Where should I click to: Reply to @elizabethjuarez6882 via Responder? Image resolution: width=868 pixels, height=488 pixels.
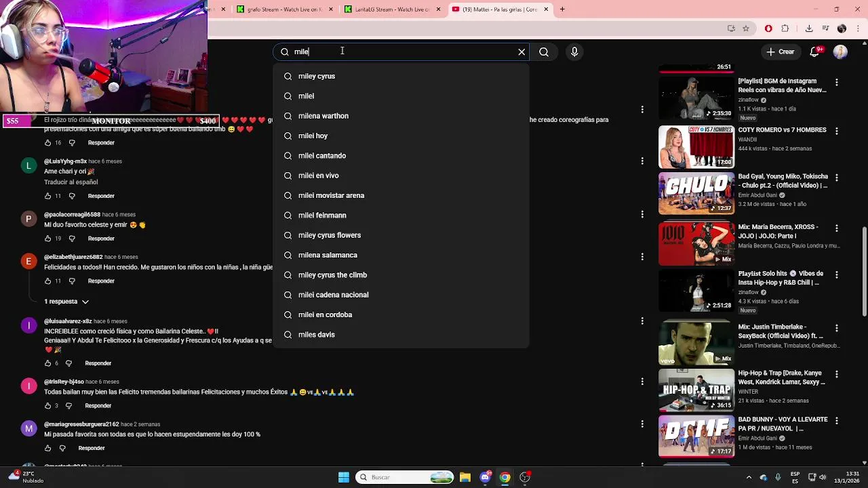tap(101, 281)
